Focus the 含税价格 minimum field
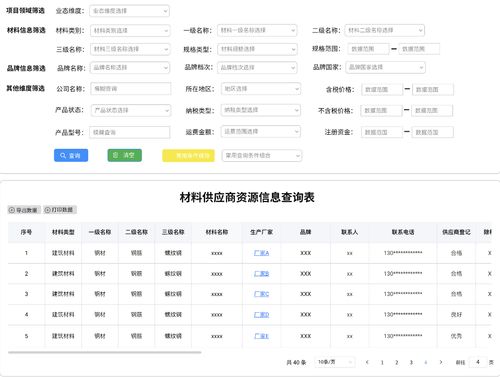This screenshot has width=500, height=377. pyautogui.click(x=382, y=90)
